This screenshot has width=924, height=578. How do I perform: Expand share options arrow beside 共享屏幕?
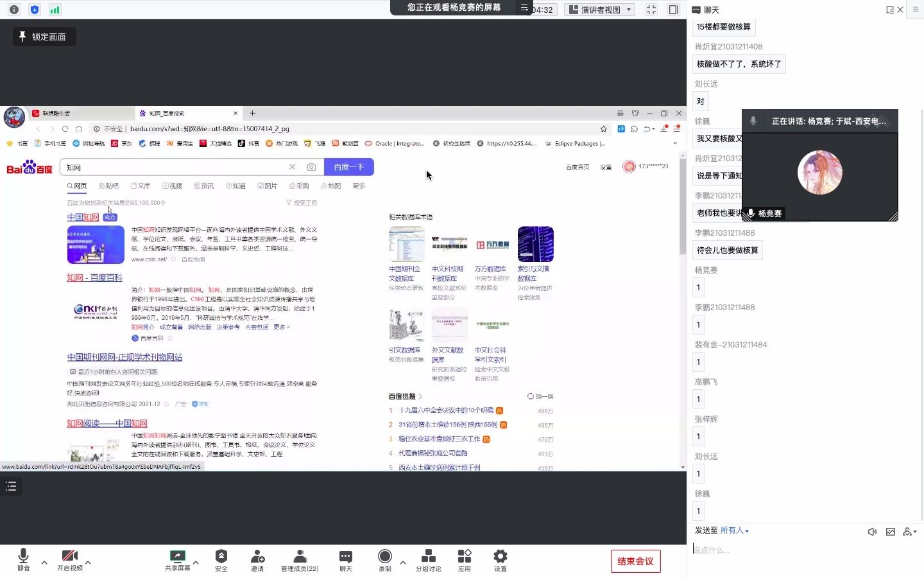(x=196, y=563)
